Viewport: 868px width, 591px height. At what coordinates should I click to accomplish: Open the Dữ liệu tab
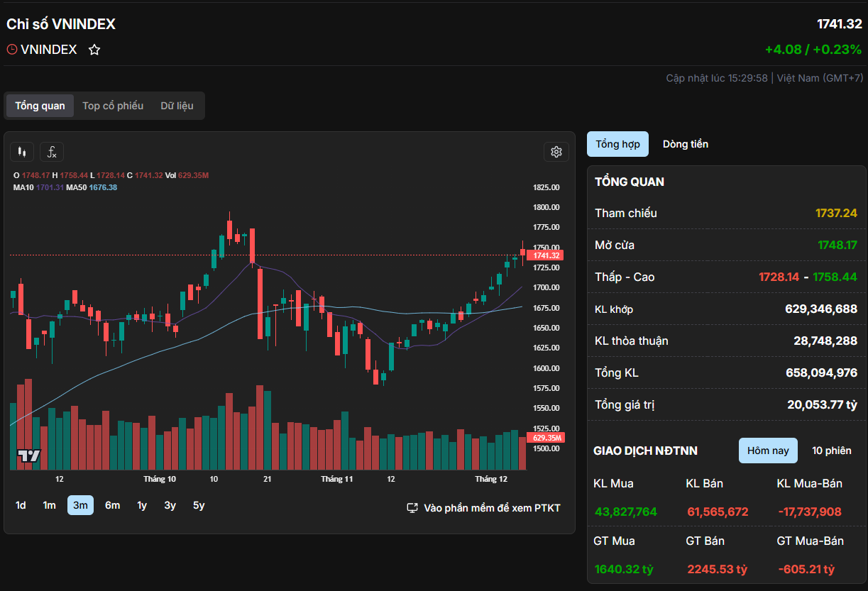coord(177,106)
